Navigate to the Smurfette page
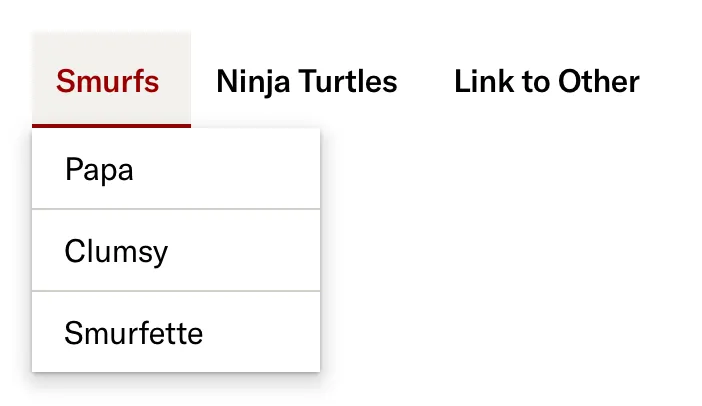The height and width of the screenshot is (406, 702). click(x=133, y=332)
